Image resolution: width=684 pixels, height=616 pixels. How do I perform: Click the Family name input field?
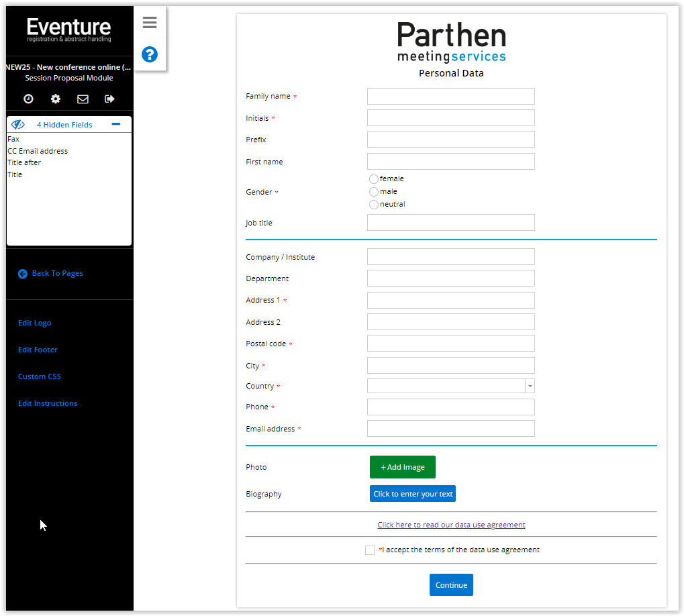[x=450, y=97]
